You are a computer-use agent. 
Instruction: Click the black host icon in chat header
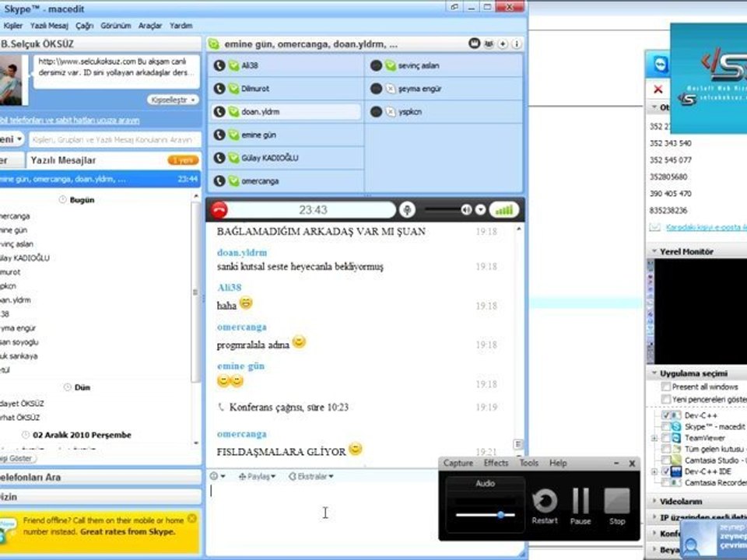(474, 44)
